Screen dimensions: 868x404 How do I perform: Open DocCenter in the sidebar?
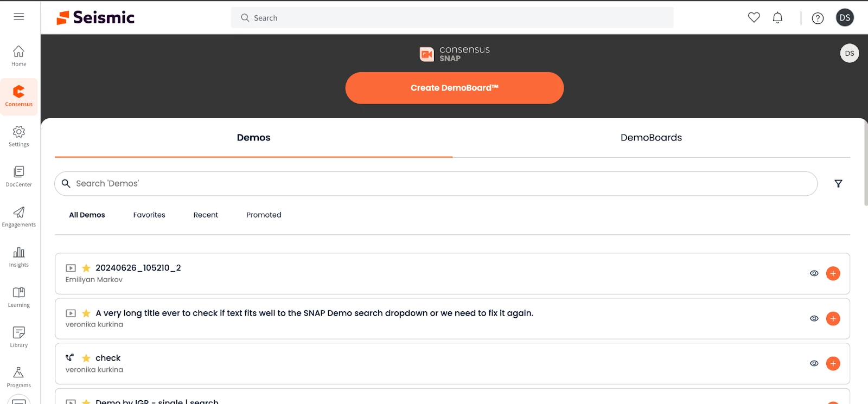pyautogui.click(x=19, y=177)
